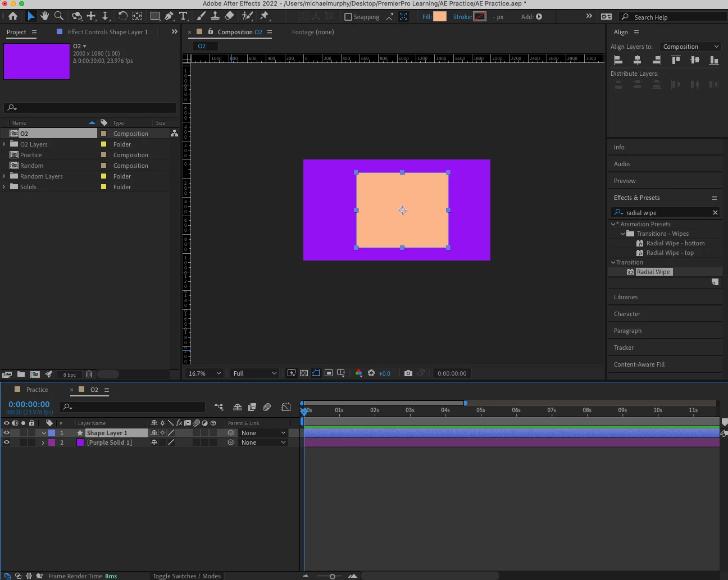Select the Zoom tool in toolbar
Image resolution: width=728 pixels, height=580 pixels.
[x=59, y=16]
